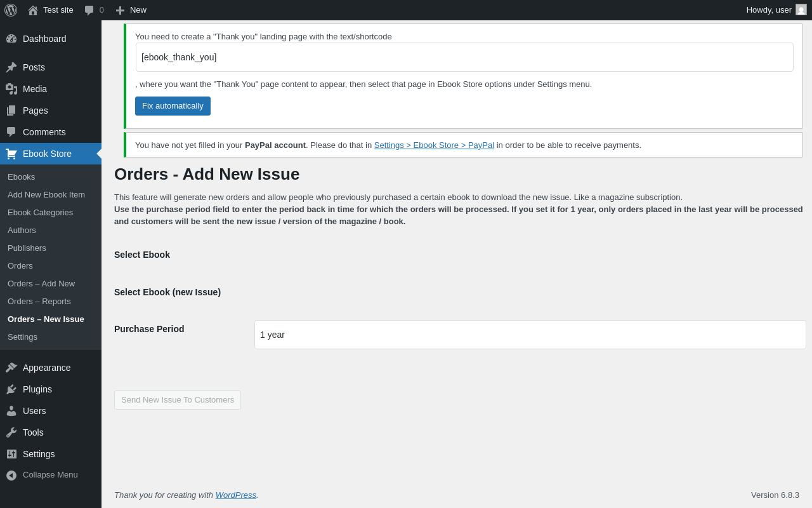Click the plus New icon in admin bar
The image size is (812, 508).
(120, 10)
